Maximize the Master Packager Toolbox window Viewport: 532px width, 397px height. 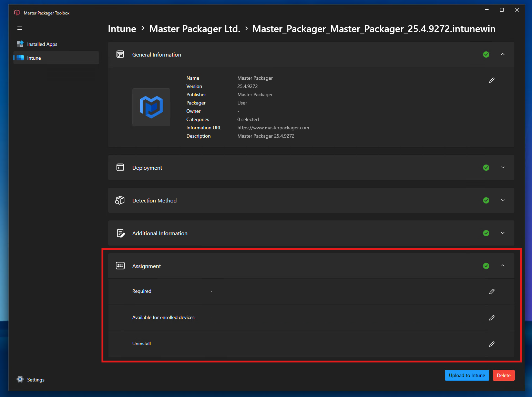tap(502, 10)
